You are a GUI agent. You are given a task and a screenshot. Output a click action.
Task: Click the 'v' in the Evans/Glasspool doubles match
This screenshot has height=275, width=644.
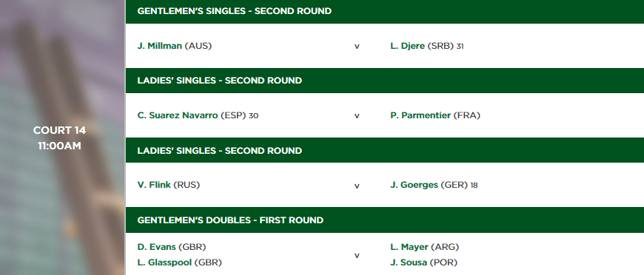(x=357, y=255)
